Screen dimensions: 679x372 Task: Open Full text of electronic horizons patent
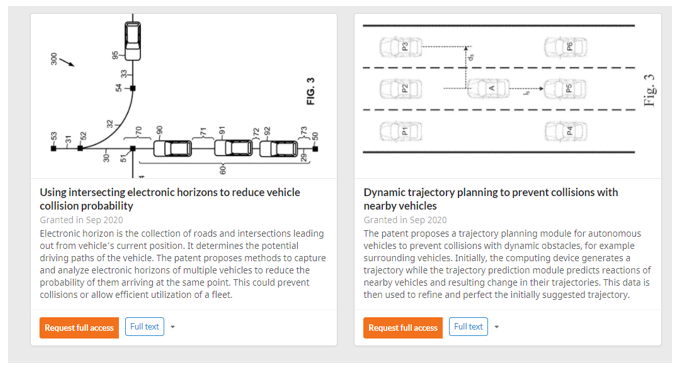tap(145, 327)
